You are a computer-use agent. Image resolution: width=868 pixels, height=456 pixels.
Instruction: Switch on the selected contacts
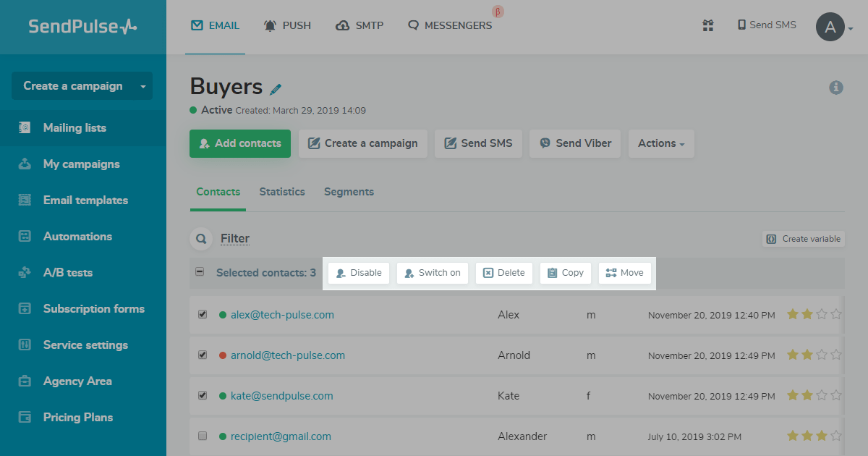tap(433, 273)
